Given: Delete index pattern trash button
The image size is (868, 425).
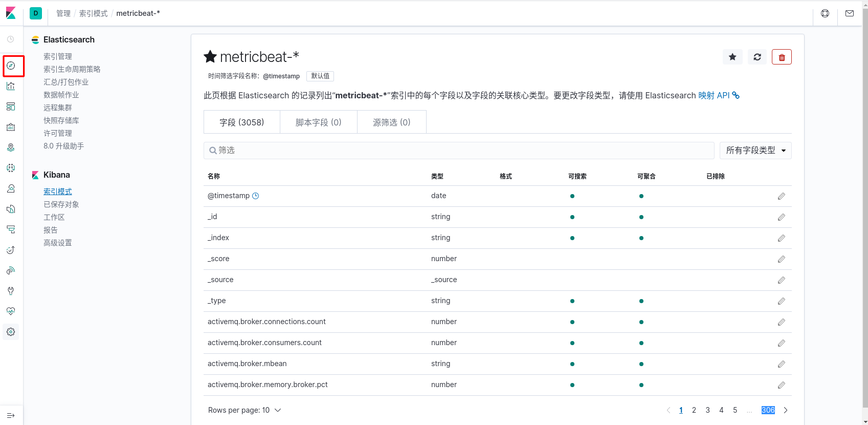Looking at the screenshot, I should point(782,57).
